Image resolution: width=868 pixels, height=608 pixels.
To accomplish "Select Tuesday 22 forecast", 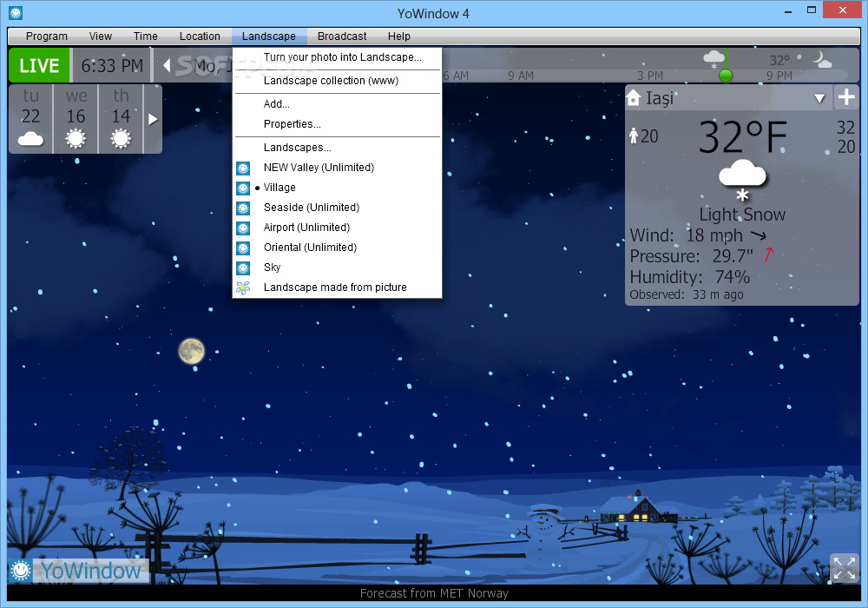I will 30,118.
